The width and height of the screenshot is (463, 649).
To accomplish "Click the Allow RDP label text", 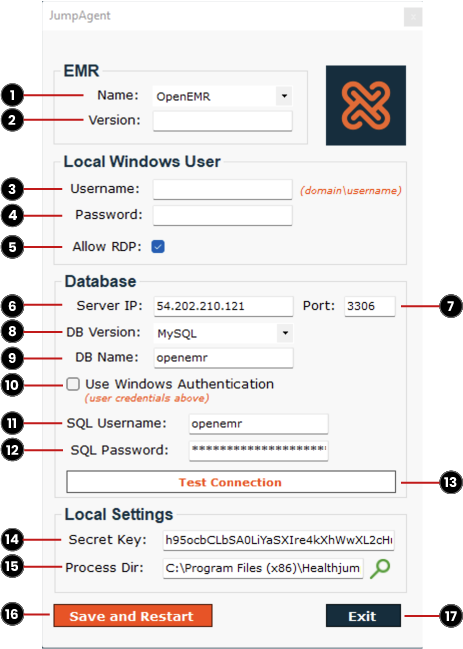I will pos(107,247).
